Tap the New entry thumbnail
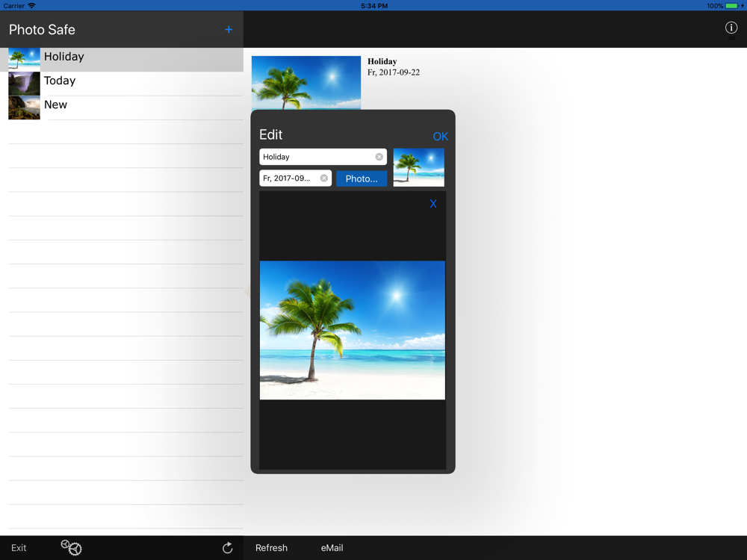Image resolution: width=747 pixels, height=560 pixels. tap(25, 108)
